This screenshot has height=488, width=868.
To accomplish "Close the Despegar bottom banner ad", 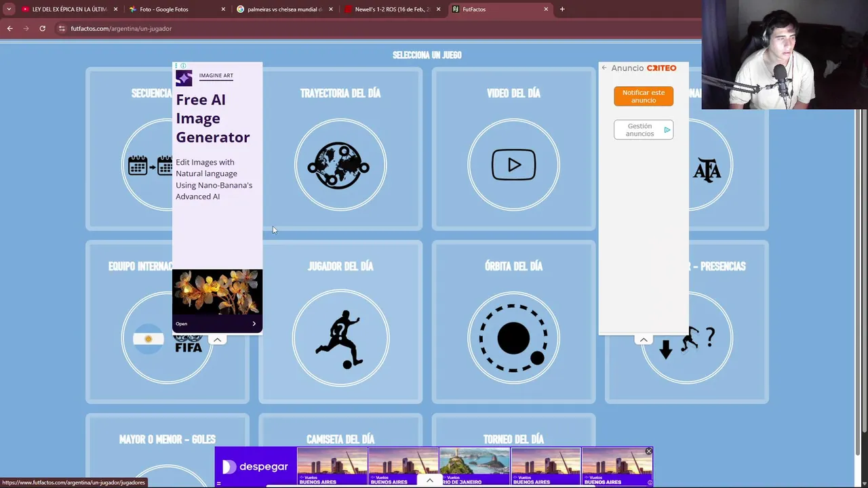I will coord(648,451).
